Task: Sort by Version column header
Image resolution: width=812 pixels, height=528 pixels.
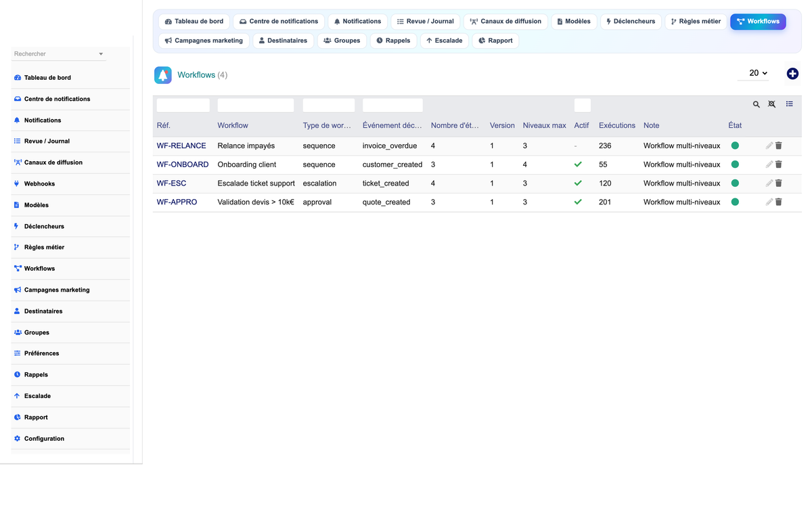Action: (502, 125)
